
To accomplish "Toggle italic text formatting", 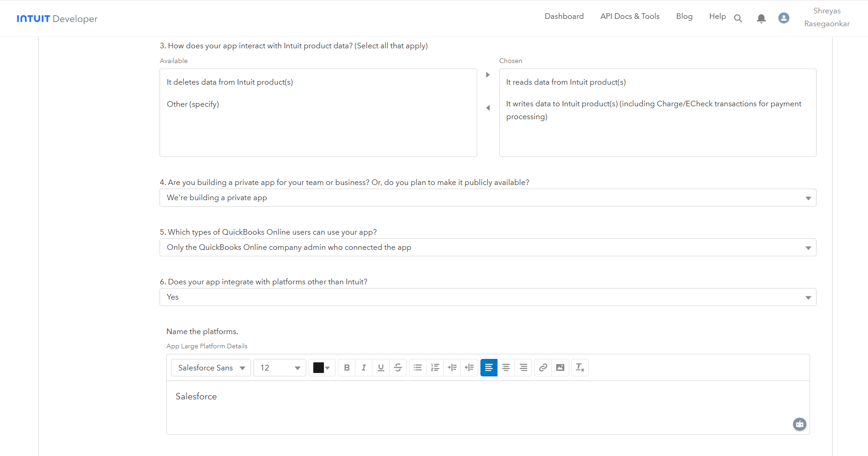I will click(364, 368).
